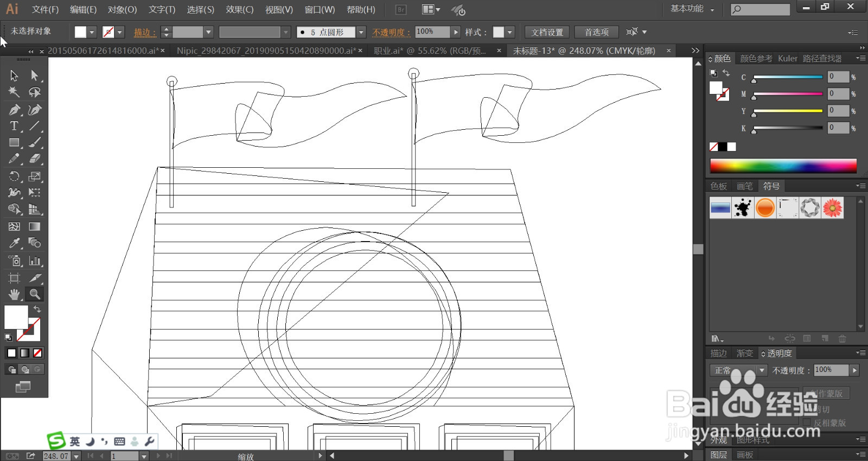
Task: Click the magenta M slider
Action: (x=788, y=94)
